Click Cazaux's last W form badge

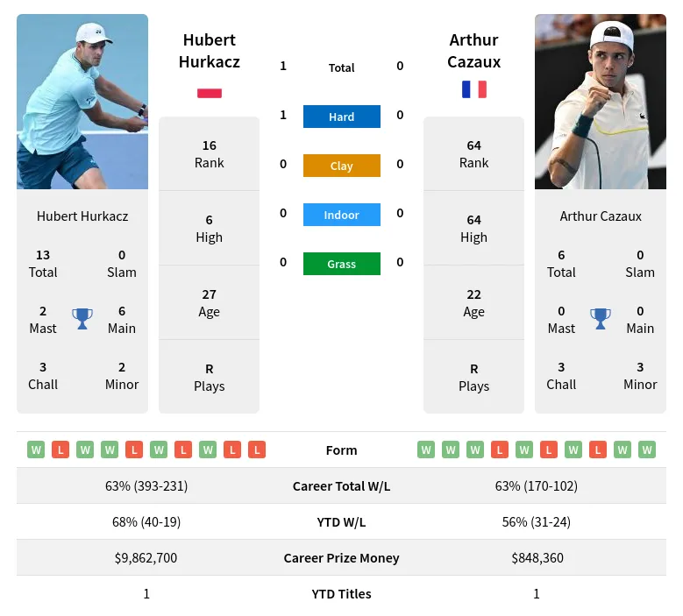click(647, 450)
